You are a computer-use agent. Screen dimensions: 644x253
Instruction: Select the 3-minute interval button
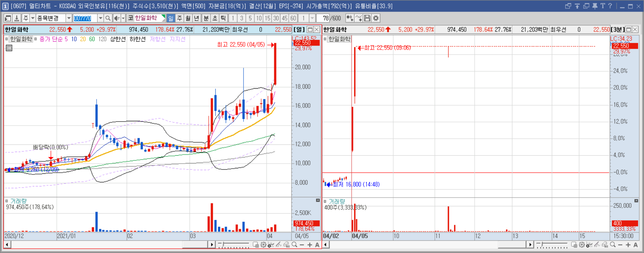tap(241, 18)
